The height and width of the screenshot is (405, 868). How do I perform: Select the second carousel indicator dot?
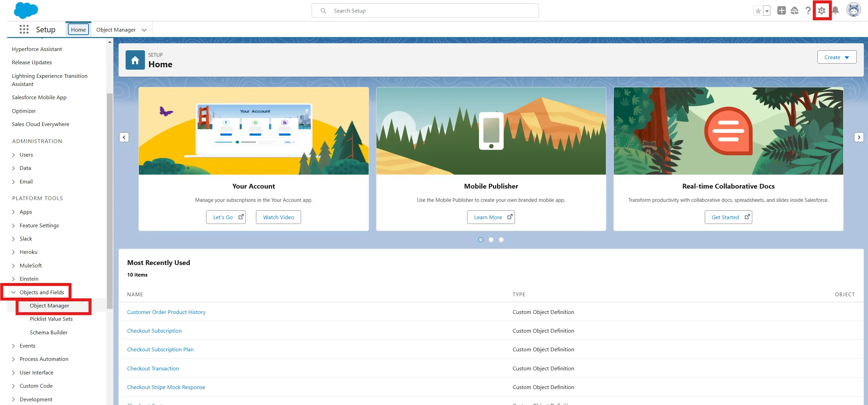coord(491,240)
